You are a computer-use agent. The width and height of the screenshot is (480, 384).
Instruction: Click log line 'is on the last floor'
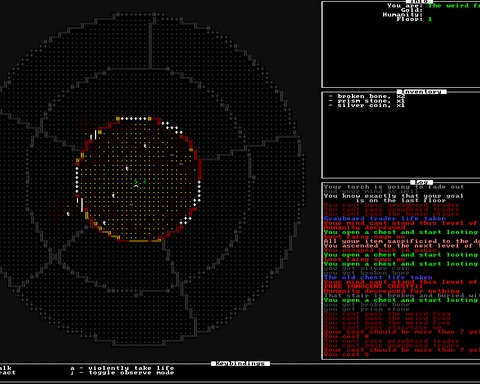click(x=401, y=200)
